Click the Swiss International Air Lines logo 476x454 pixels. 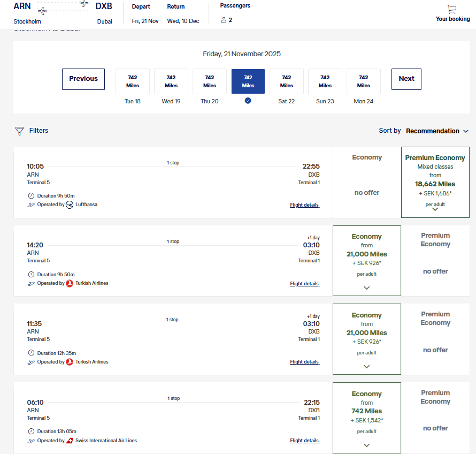pyautogui.click(x=70, y=441)
